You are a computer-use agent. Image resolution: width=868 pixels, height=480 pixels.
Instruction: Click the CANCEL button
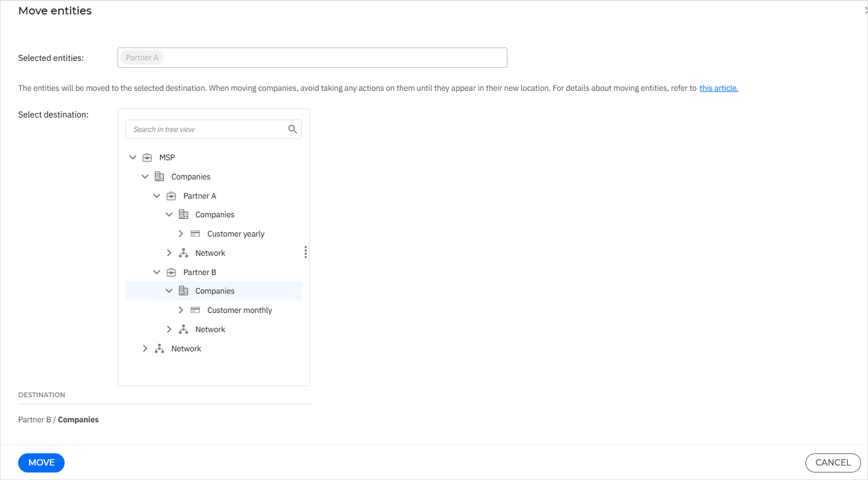pos(833,463)
